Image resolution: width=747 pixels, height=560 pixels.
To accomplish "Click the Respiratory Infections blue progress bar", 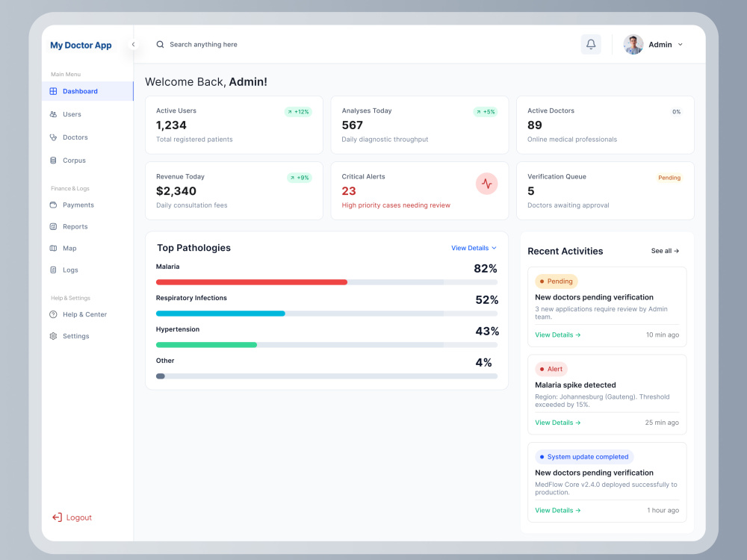I will [x=220, y=314].
